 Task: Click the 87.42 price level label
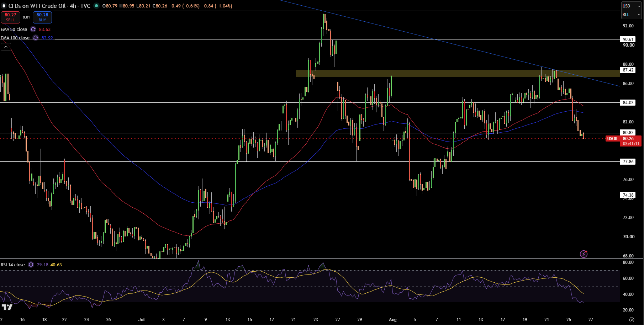click(628, 70)
